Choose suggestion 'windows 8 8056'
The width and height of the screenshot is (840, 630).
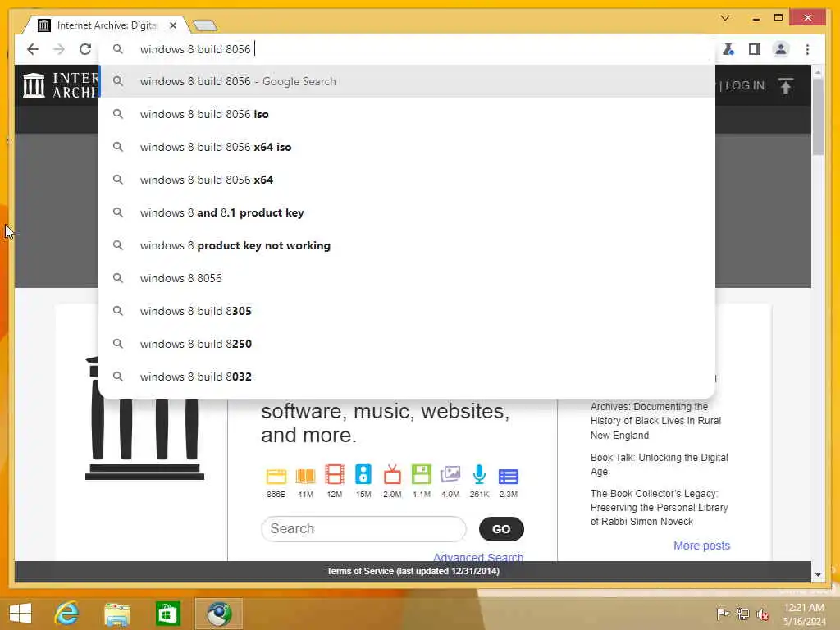point(407,278)
